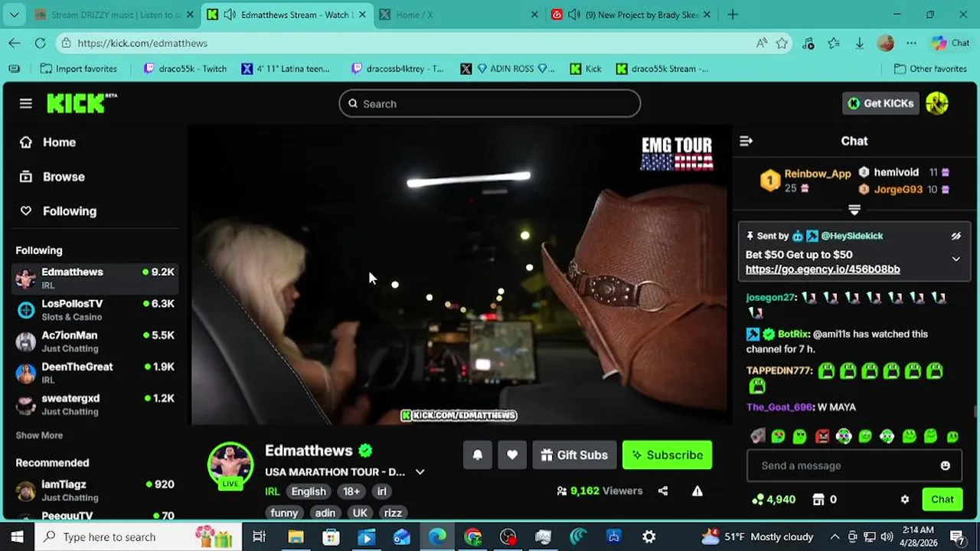The height and width of the screenshot is (551, 980).
Task: Open iamTiagz recommended channel
Action: coord(95,490)
